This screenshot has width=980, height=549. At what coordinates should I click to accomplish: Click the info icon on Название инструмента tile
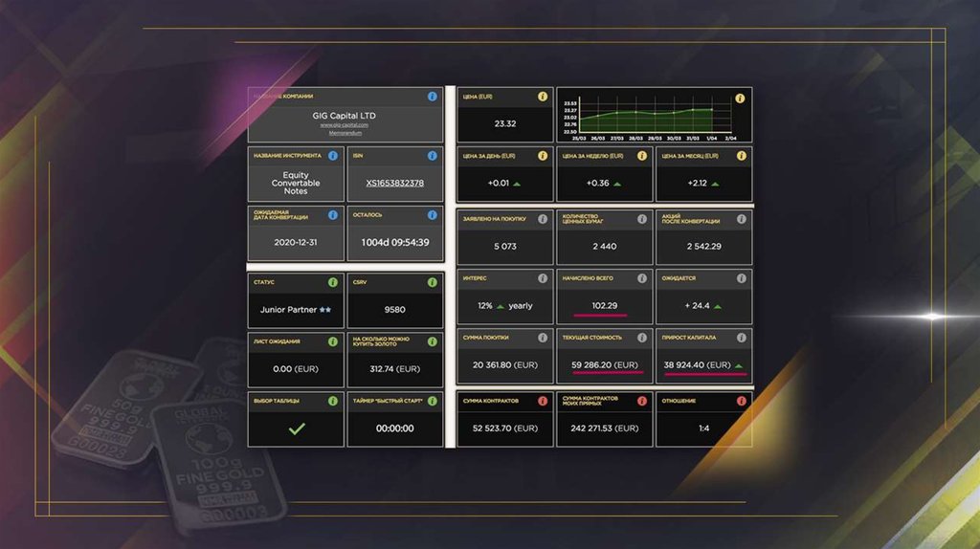pos(332,156)
